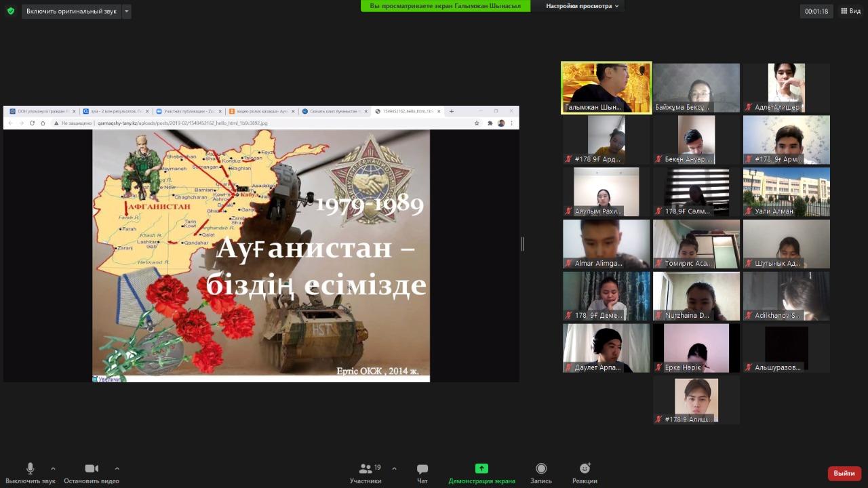Leave the meeting with the Выйти button

click(844, 473)
